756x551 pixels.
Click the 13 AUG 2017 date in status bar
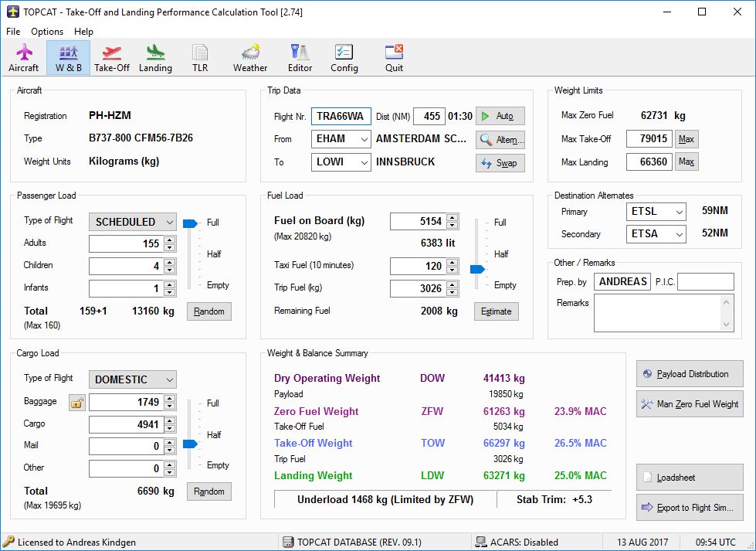tap(642, 542)
